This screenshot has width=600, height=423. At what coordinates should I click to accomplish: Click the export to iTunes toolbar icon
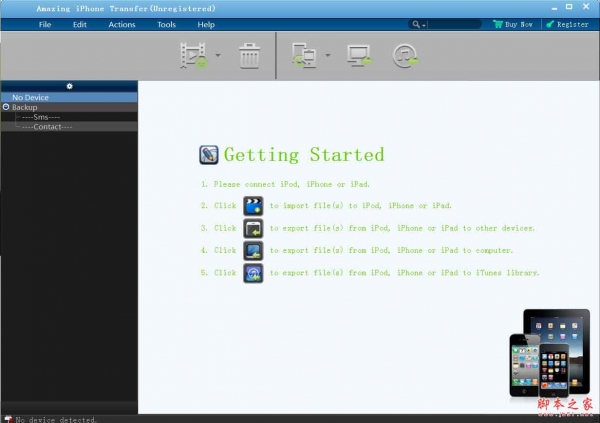click(x=405, y=56)
